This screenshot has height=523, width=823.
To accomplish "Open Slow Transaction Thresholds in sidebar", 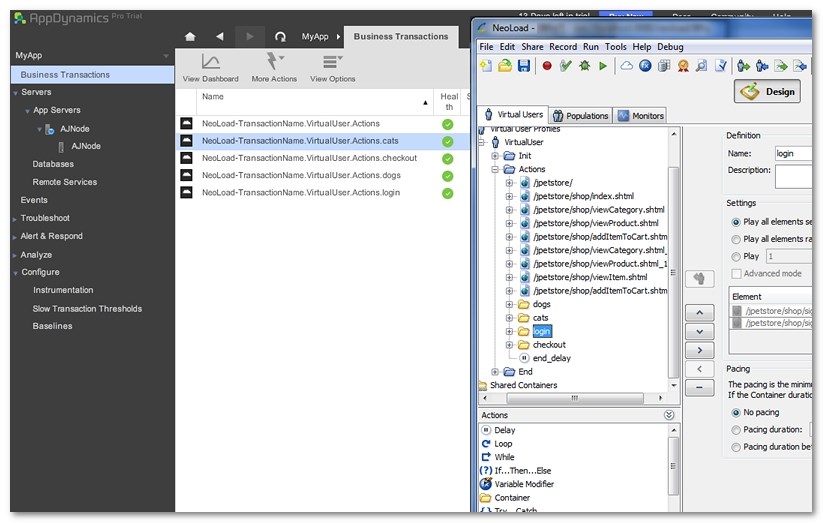I will [x=87, y=308].
